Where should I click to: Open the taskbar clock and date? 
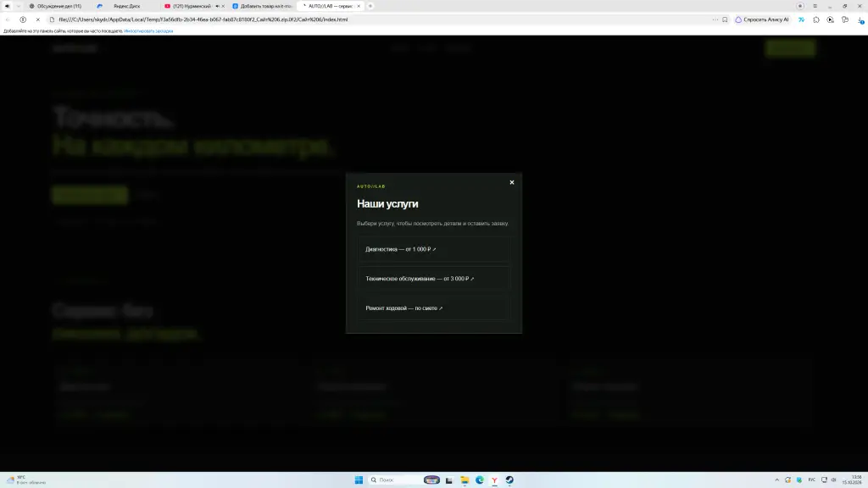point(853,480)
